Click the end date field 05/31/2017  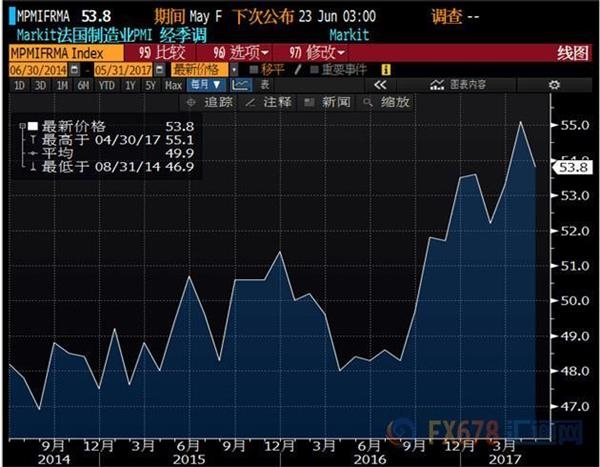coord(124,70)
